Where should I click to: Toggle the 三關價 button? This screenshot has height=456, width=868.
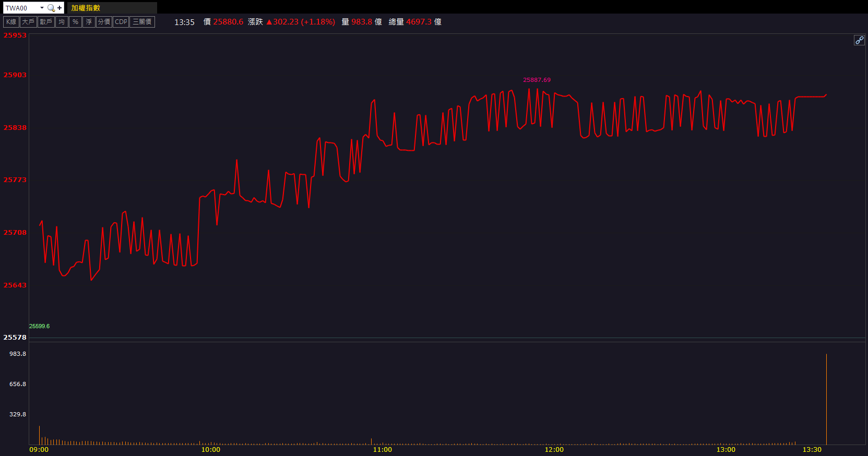coord(142,22)
